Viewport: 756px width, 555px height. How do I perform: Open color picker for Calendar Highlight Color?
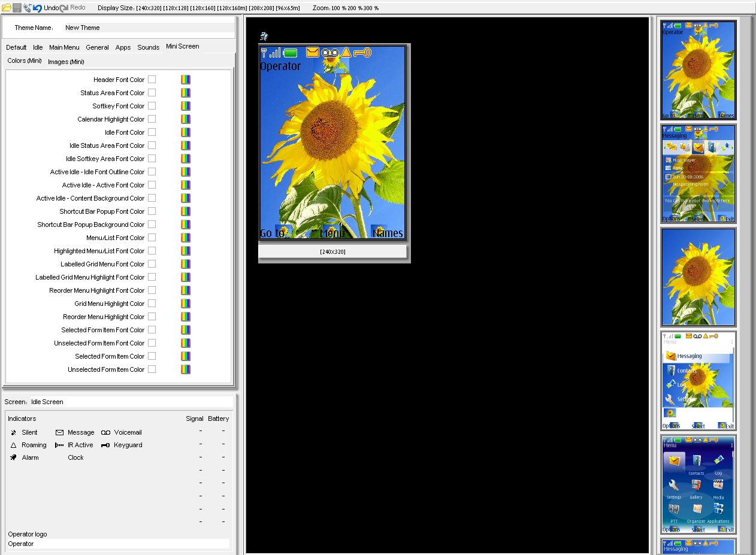(x=186, y=119)
